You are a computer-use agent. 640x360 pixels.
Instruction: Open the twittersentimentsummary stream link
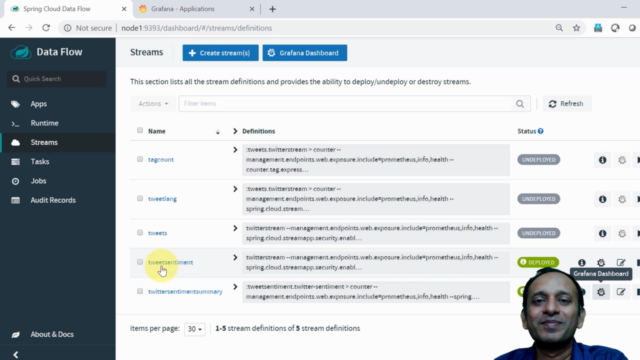coord(185,292)
